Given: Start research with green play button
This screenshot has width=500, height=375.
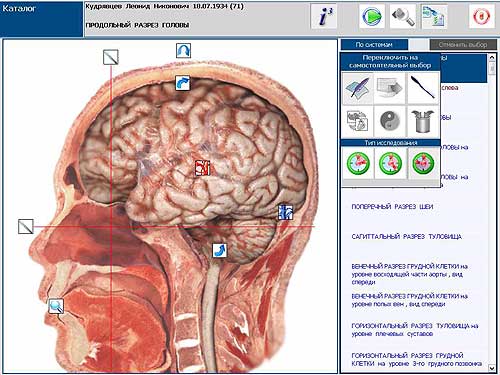Looking at the screenshot, I should click(372, 16).
